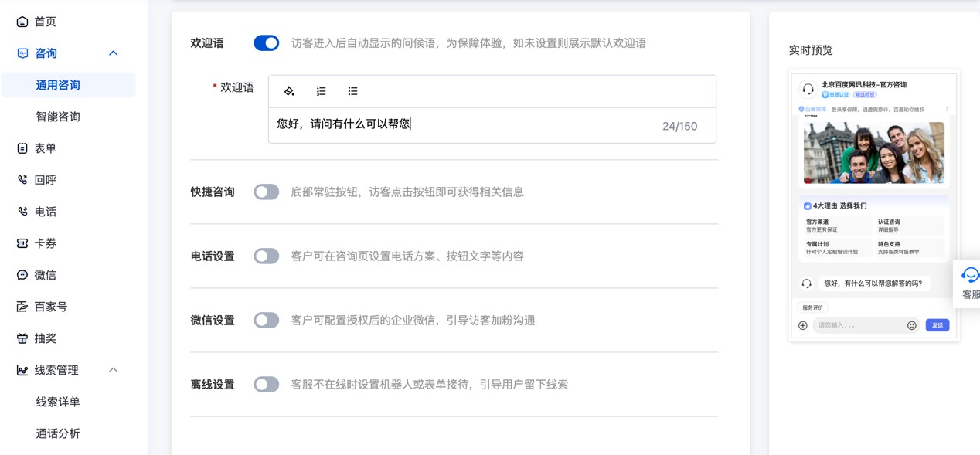
Task: Apply bulleted list formatting in the editor
Action: 352,91
